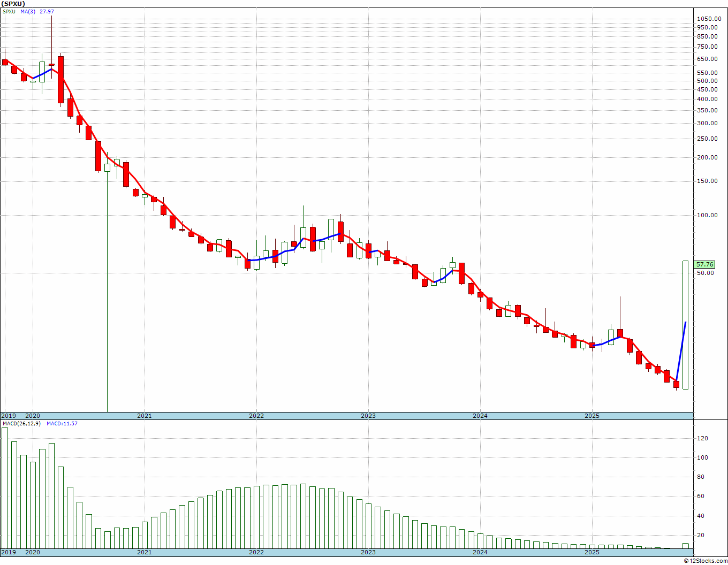Screen dimensions: 728x565
Task: Select the SPXU legend label
Action: coord(9,12)
